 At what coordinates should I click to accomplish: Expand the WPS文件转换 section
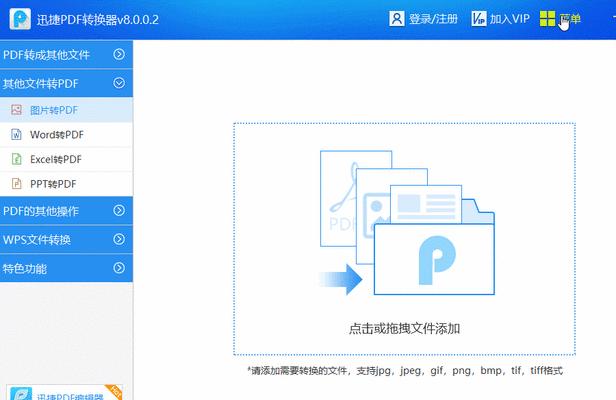(66, 240)
